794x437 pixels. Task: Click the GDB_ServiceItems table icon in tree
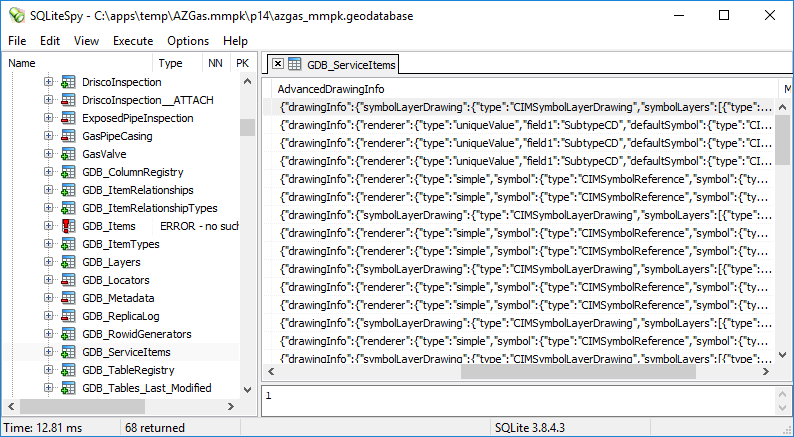pyautogui.click(x=68, y=352)
